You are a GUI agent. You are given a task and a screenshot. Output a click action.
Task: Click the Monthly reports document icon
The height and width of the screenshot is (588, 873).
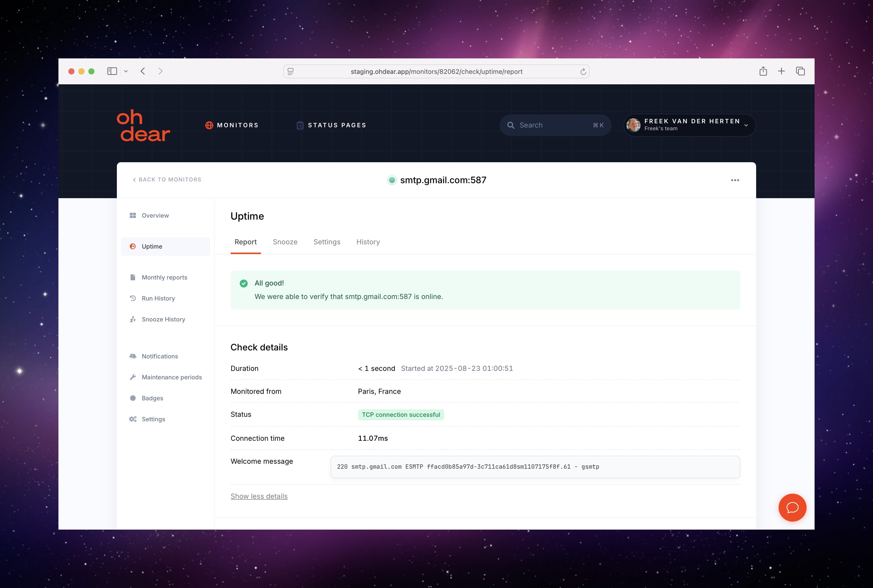pos(133,277)
